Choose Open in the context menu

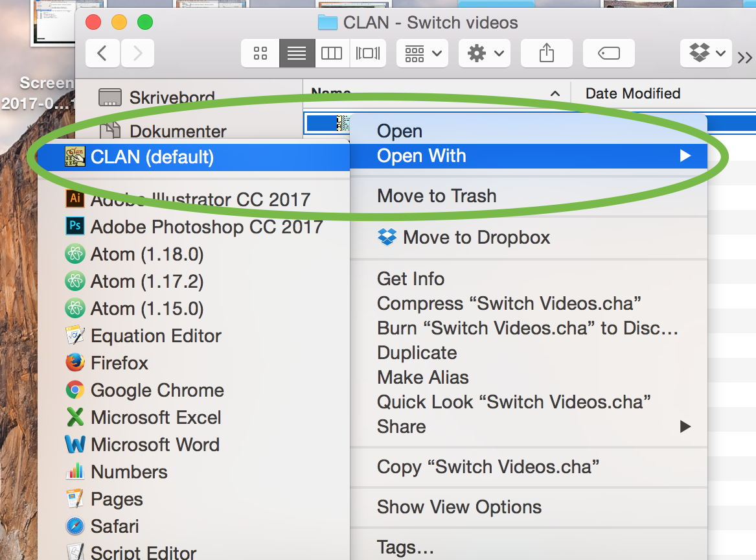529,131
